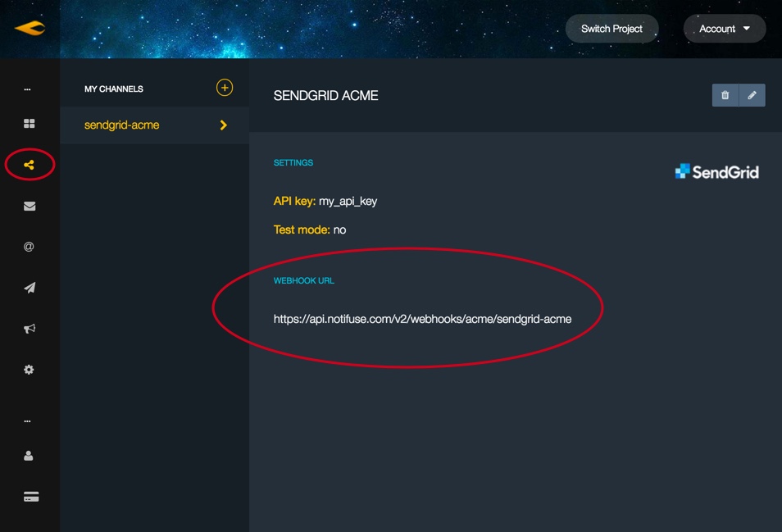The image size is (782, 532).
Task: Select the sendgrid-acme channel
Action: [x=155, y=125]
